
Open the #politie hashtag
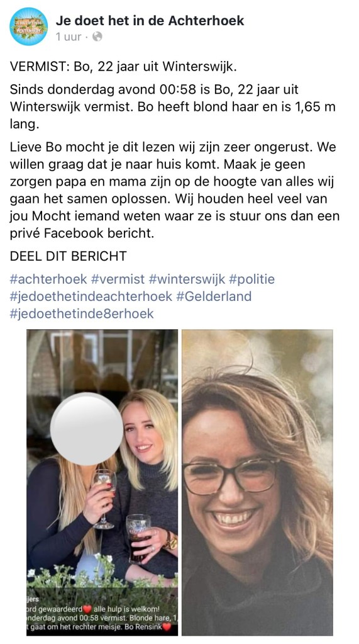[251, 280]
